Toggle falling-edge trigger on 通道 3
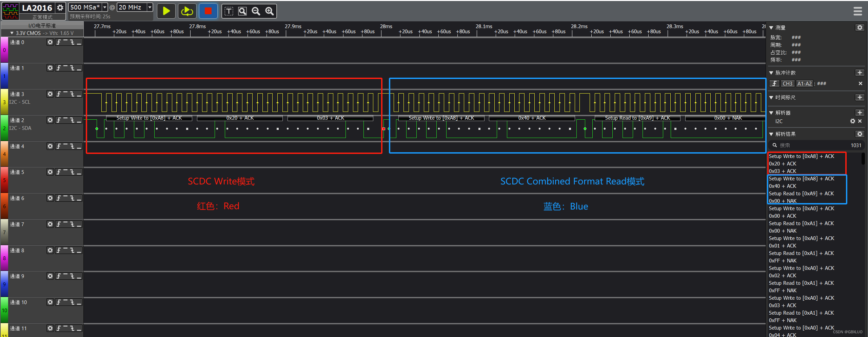The height and width of the screenshot is (337, 868). click(x=72, y=94)
